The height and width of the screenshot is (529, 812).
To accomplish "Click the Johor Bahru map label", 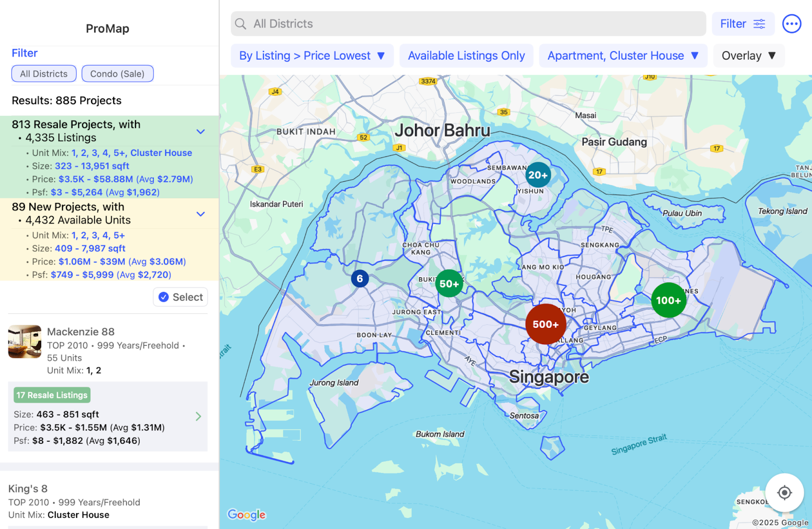I will 443,130.
